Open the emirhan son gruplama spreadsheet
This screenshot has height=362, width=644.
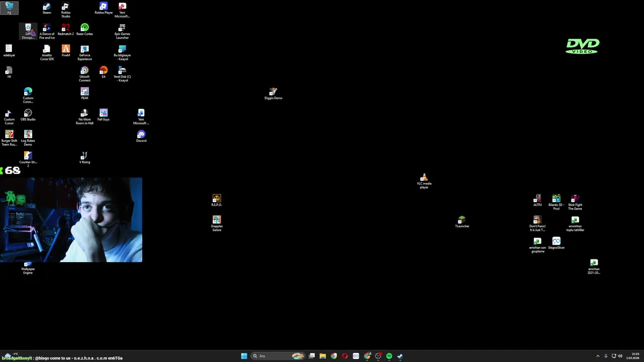pos(537,245)
